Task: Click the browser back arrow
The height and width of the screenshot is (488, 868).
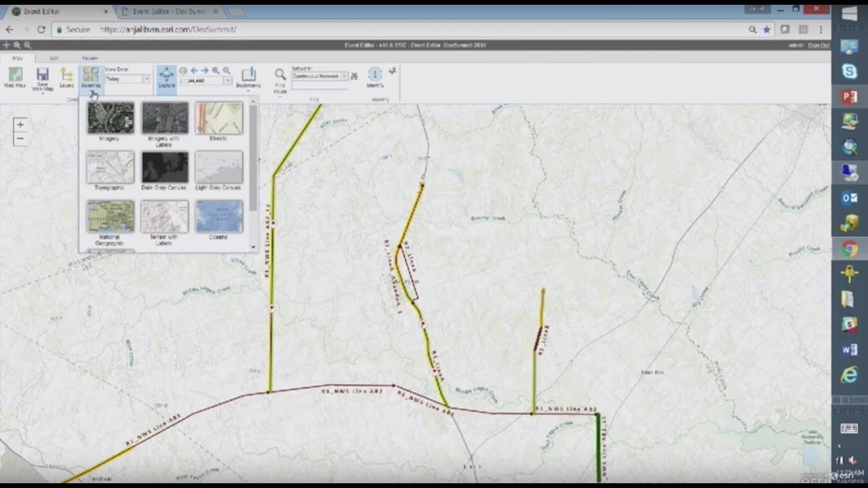Action: point(9,30)
